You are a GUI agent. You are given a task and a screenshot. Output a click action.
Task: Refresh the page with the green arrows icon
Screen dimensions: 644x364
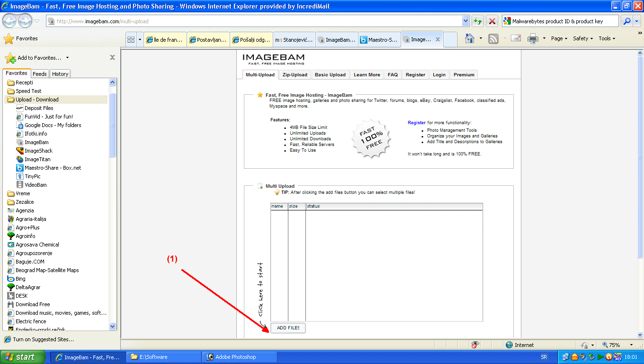click(478, 21)
